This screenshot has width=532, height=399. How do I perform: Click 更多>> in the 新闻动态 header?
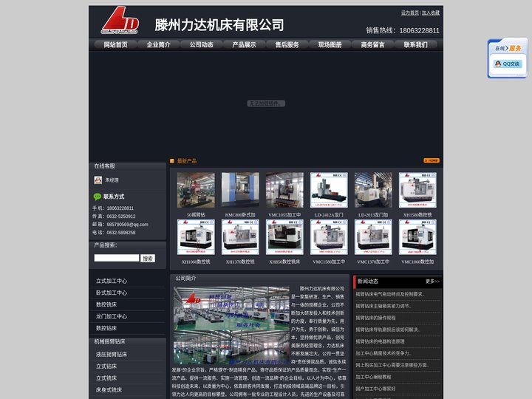tap(432, 282)
